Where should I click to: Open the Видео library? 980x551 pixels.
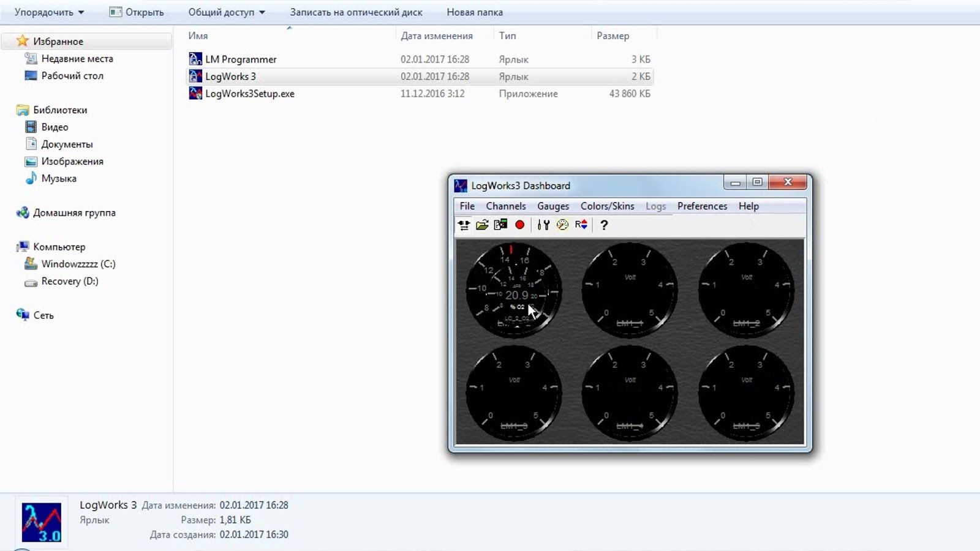(x=55, y=127)
